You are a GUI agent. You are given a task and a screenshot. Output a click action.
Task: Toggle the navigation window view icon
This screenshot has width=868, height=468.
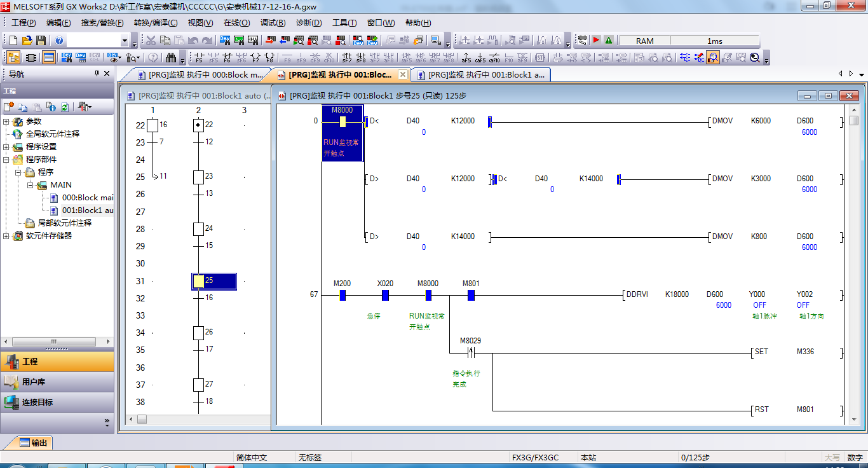[13, 58]
